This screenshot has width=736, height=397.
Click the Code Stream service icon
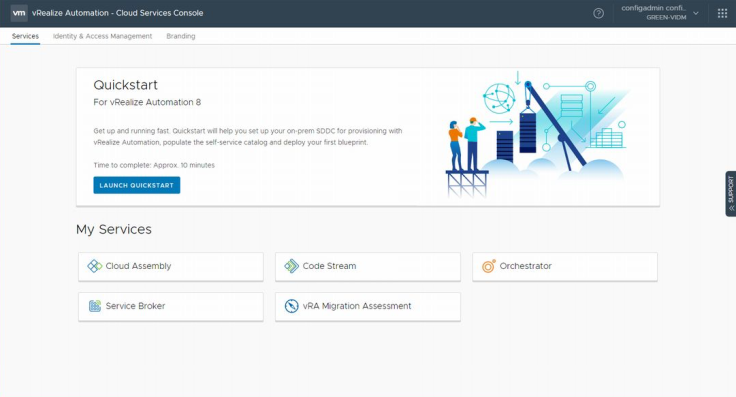(x=291, y=266)
